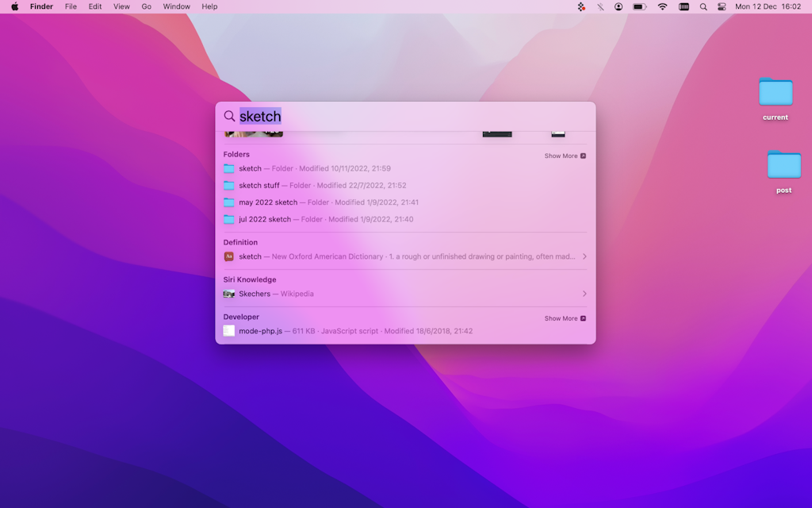Open the "current" folder on the desktop
Viewport: 812px width, 508px height.
pos(775,94)
